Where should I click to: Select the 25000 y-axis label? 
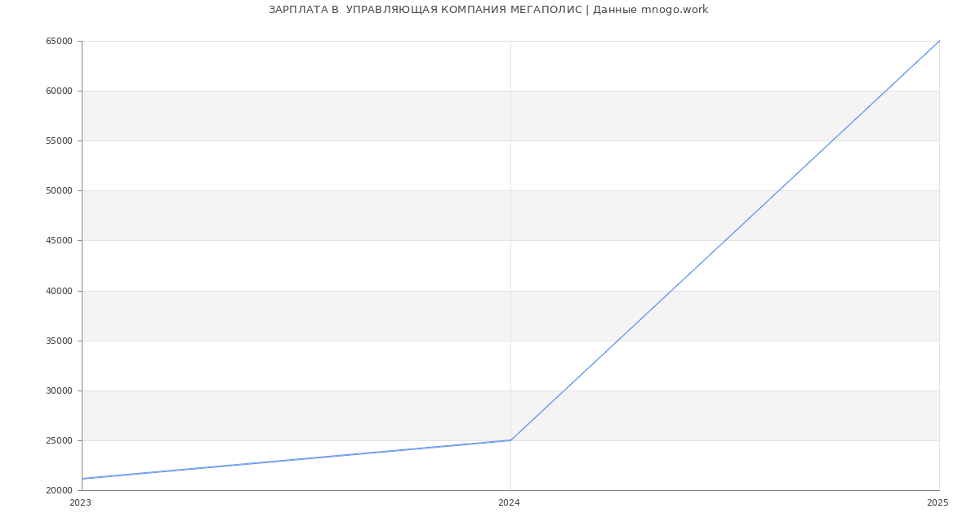(59, 440)
